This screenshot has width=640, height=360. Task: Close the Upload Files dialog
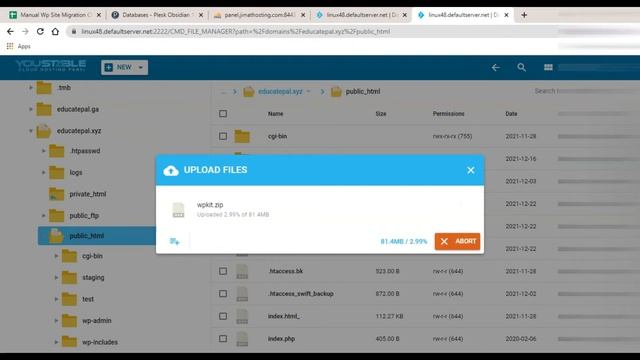coord(471,170)
